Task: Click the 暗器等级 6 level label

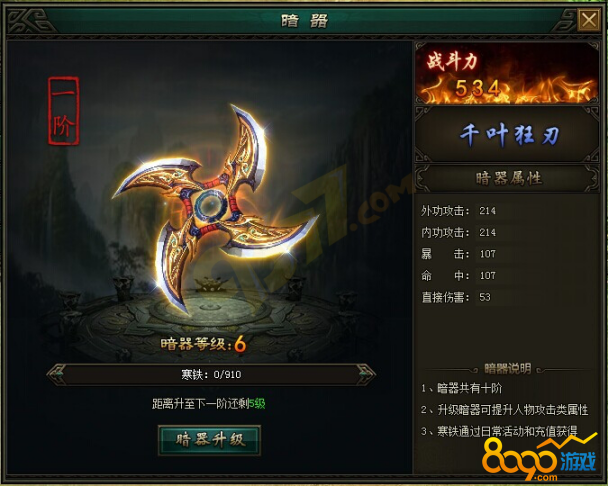Action: point(203,344)
